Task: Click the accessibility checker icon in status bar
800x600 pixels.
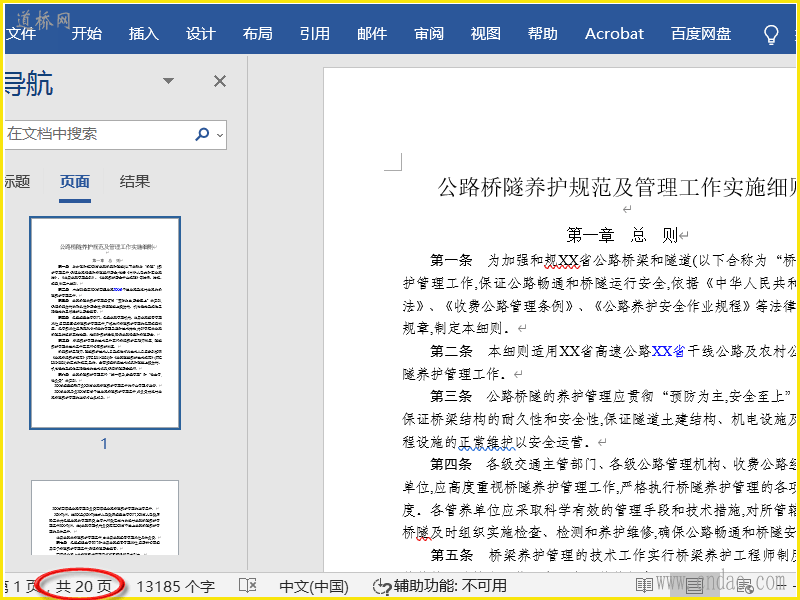Action: tap(381, 586)
